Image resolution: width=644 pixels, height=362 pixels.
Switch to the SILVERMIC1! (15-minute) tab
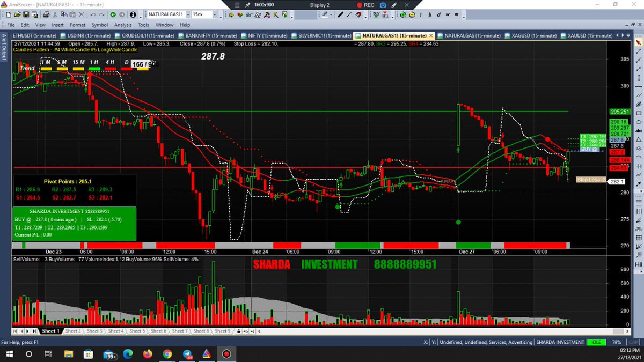point(321,36)
